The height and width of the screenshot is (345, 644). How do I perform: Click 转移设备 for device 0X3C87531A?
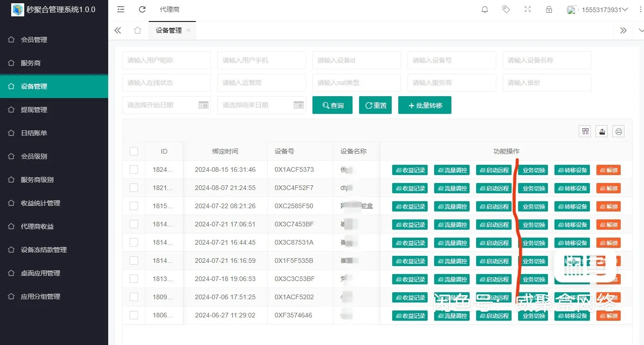(572, 243)
